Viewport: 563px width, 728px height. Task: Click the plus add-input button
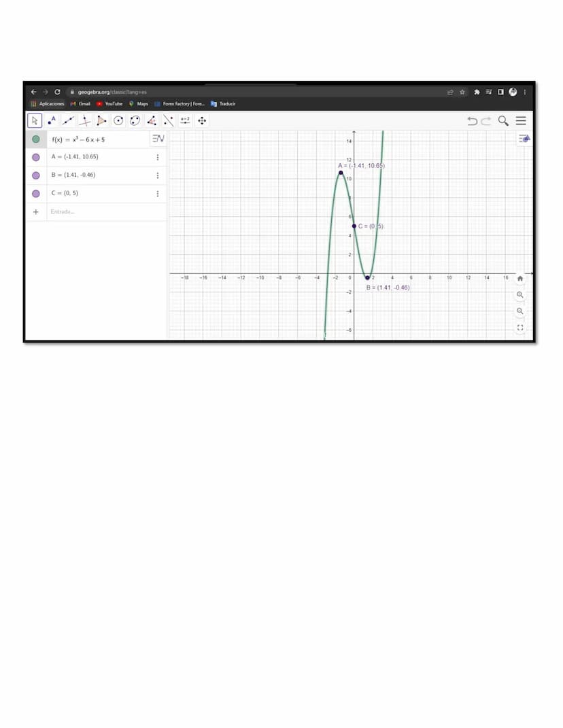point(36,211)
